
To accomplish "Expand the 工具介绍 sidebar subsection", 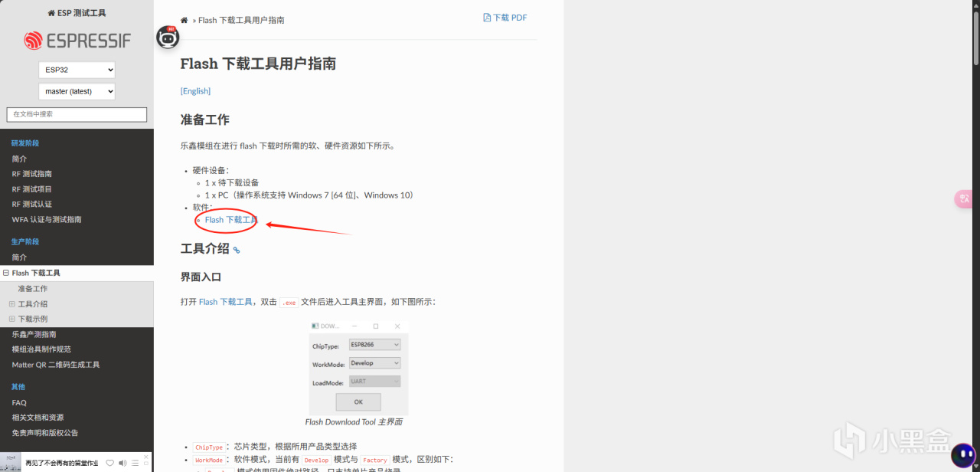I will tap(11, 304).
